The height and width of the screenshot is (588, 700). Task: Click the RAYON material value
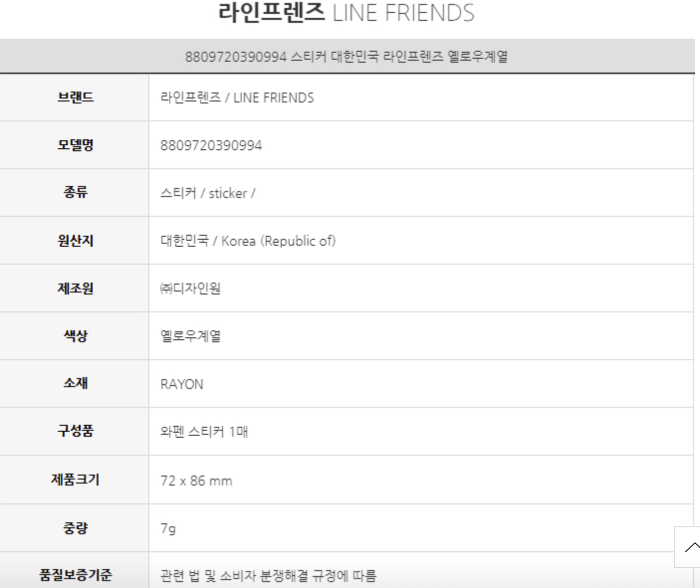click(x=182, y=385)
